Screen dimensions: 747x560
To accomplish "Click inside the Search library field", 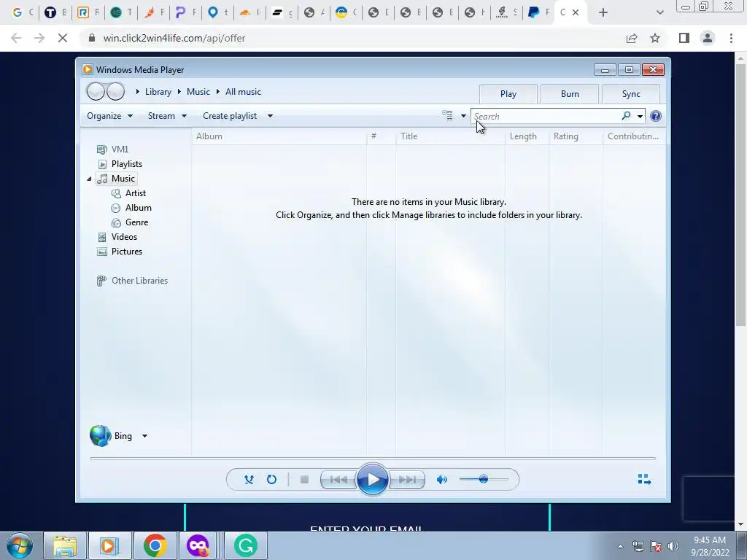I will click(x=546, y=116).
